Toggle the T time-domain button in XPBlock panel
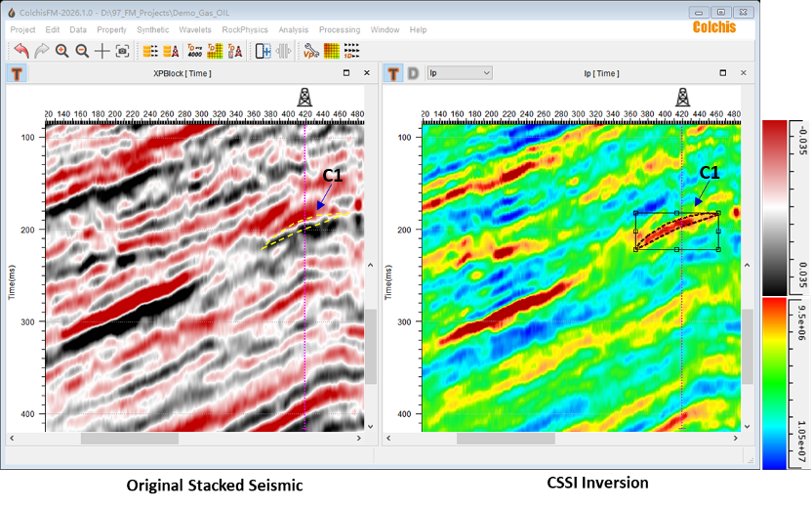Viewport: 812px width, 508px height. (17, 73)
